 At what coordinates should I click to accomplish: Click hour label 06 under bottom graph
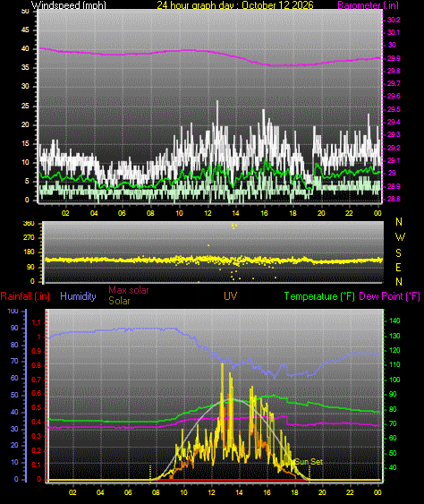(128, 492)
